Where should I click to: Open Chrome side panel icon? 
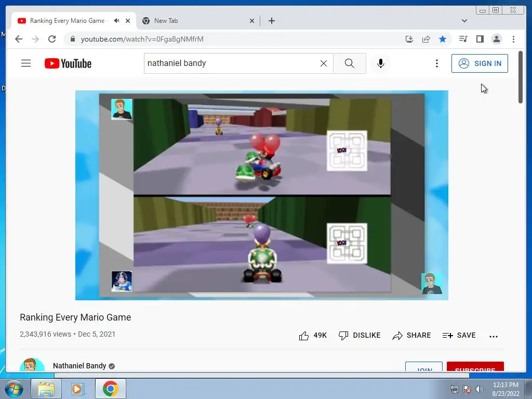coord(480,39)
